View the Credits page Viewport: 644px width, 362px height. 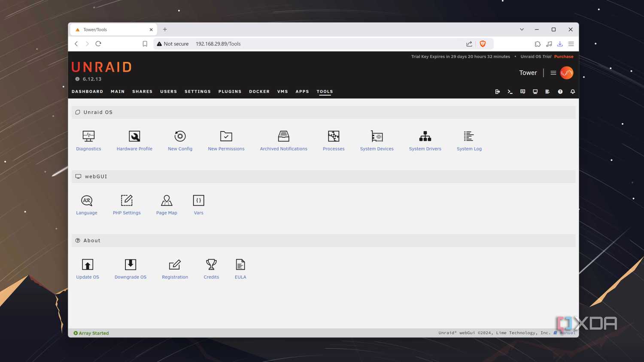[x=211, y=269]
